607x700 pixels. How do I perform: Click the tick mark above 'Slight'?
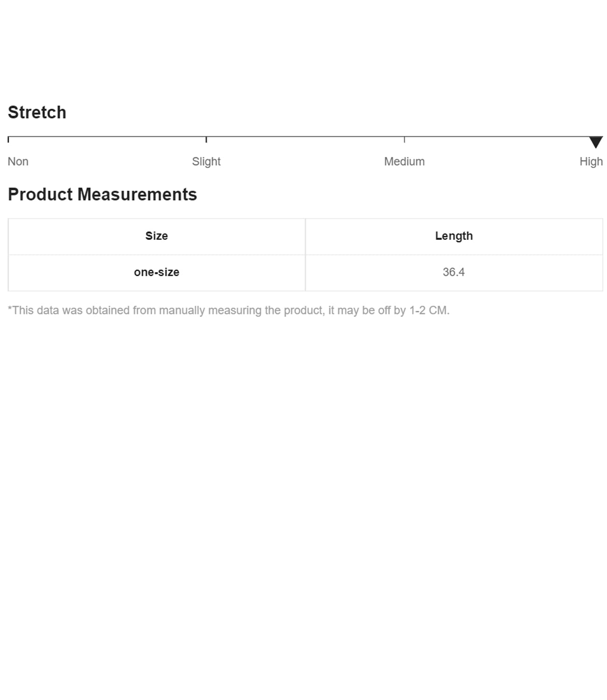coord(206,139)
